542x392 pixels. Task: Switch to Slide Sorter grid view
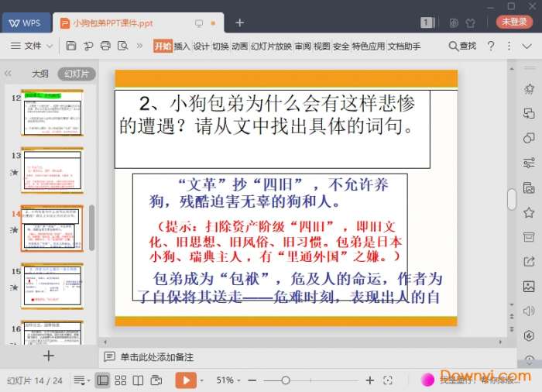click(120, 380)
